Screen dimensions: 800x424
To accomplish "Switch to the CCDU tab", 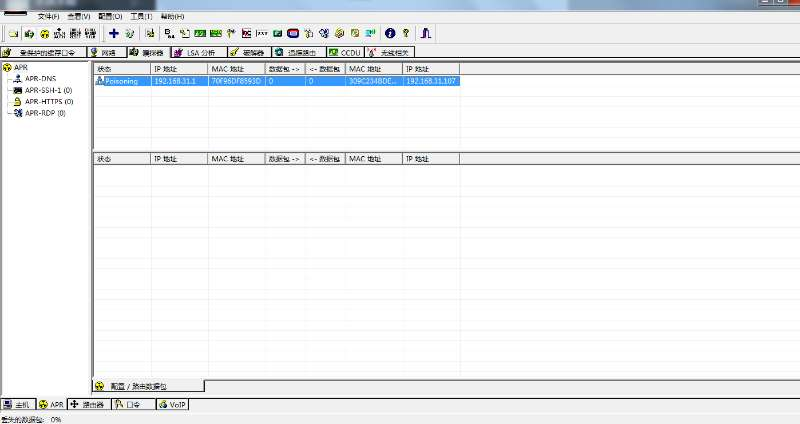I will (x=345, y=53).
